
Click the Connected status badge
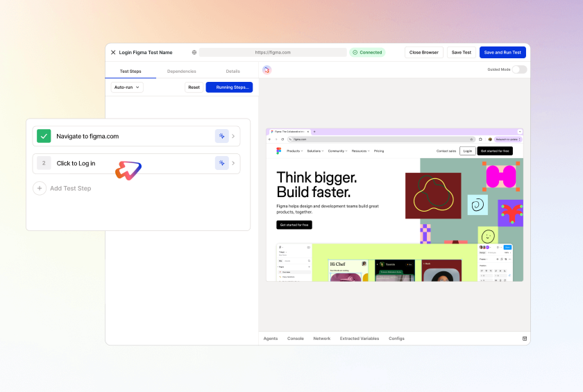tap(367, 53)
